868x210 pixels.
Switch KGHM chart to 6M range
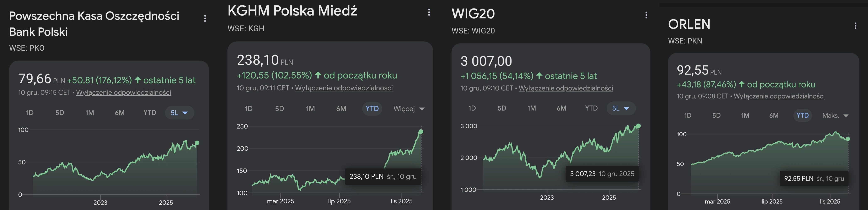341,109
